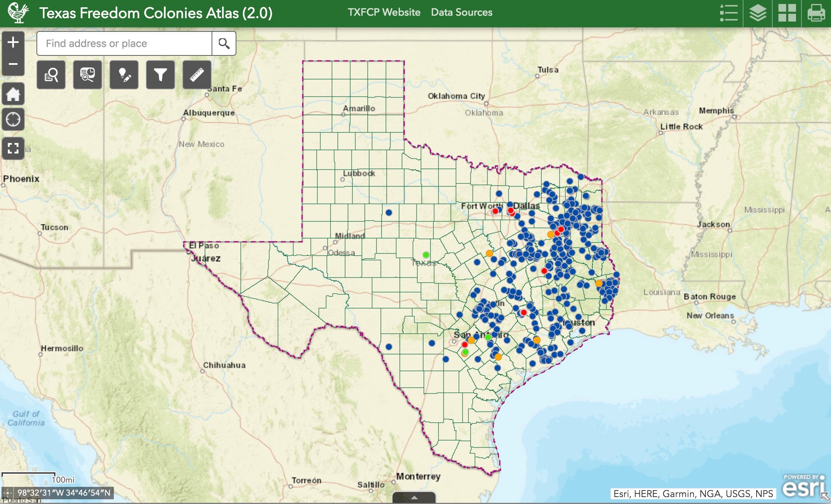This screenshot has height=504, width=831.
Task: Click inside the Find address search field
Action: [x=124, y=43]
